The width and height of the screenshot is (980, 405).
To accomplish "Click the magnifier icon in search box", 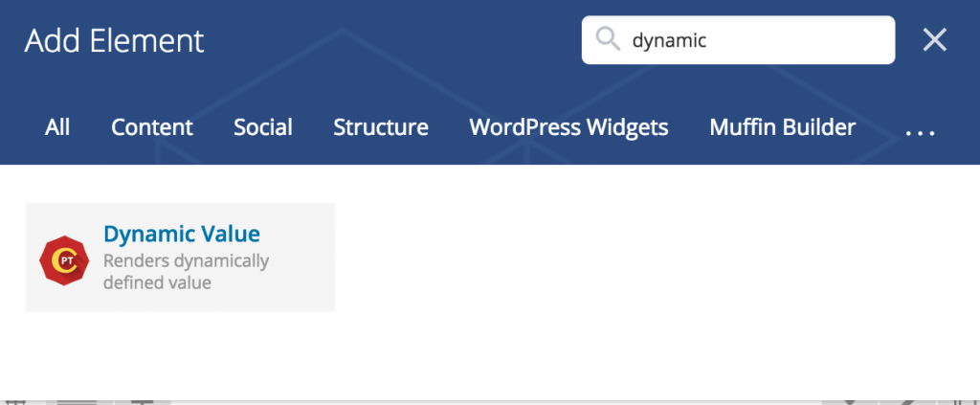I will pyautogui.click(x=608, y=40).
